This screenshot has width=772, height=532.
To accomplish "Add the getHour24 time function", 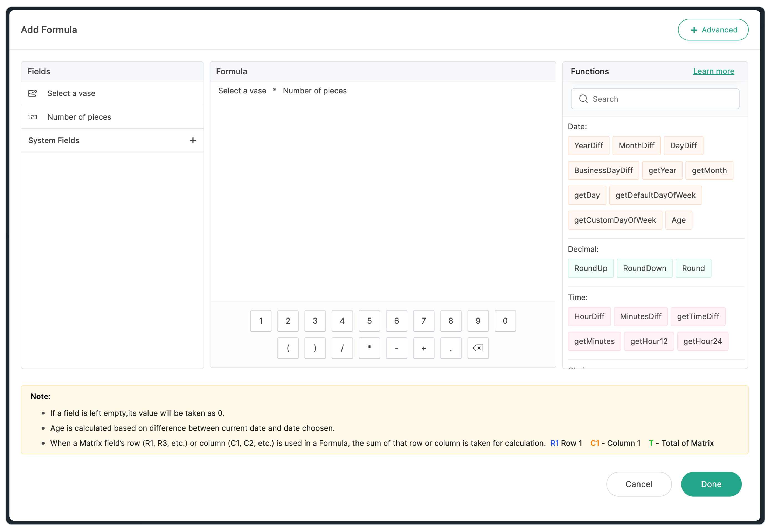I will 702,341.
